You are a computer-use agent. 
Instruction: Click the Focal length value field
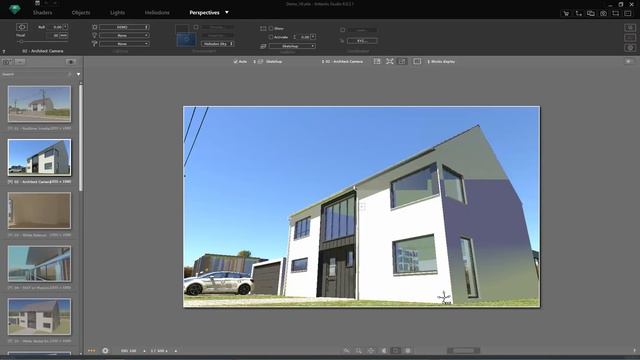52,36
